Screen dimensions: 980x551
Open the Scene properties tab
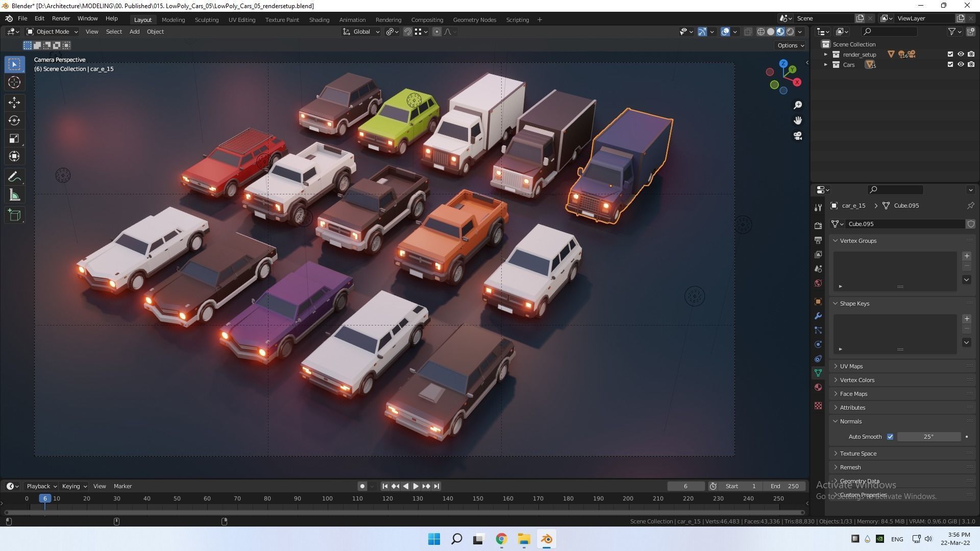click(818, 268)
